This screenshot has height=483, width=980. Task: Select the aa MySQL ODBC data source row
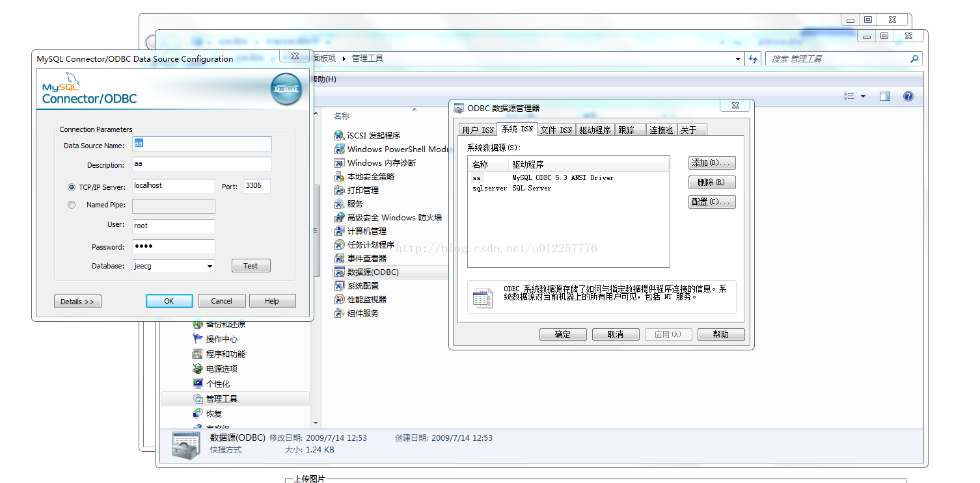click(x=568, y=177)
